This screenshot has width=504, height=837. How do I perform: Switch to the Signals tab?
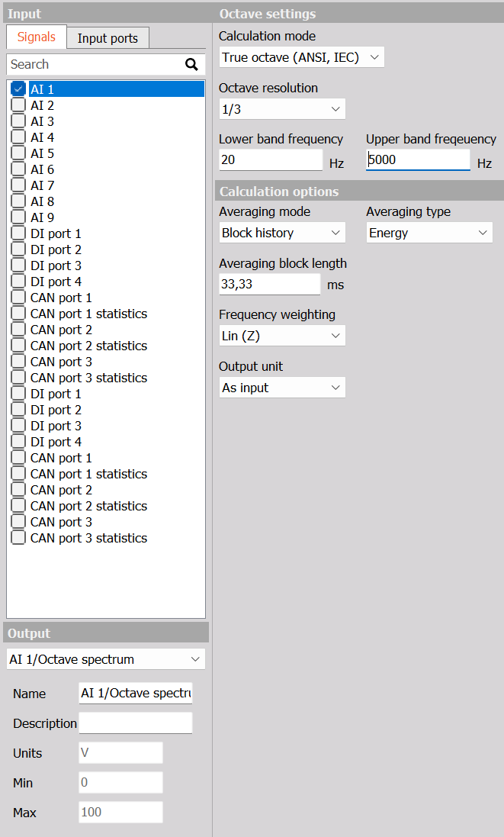(x=37, y=37)
